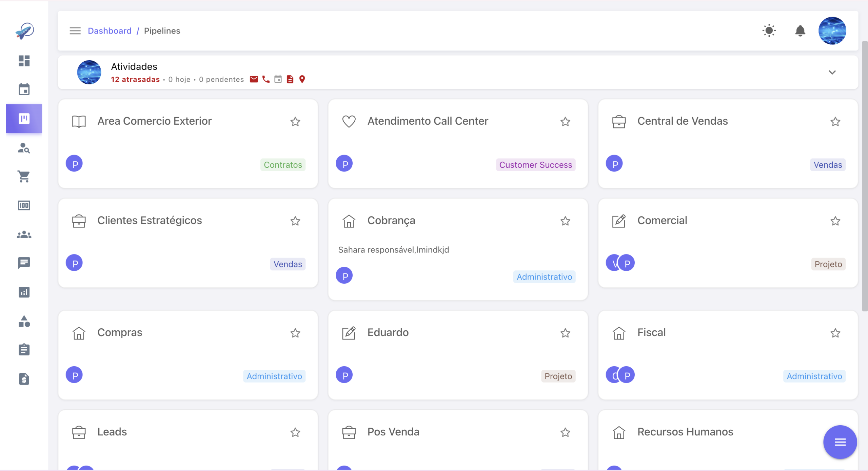Click the invoice dollar document sidebar icon

click(24, 379)
